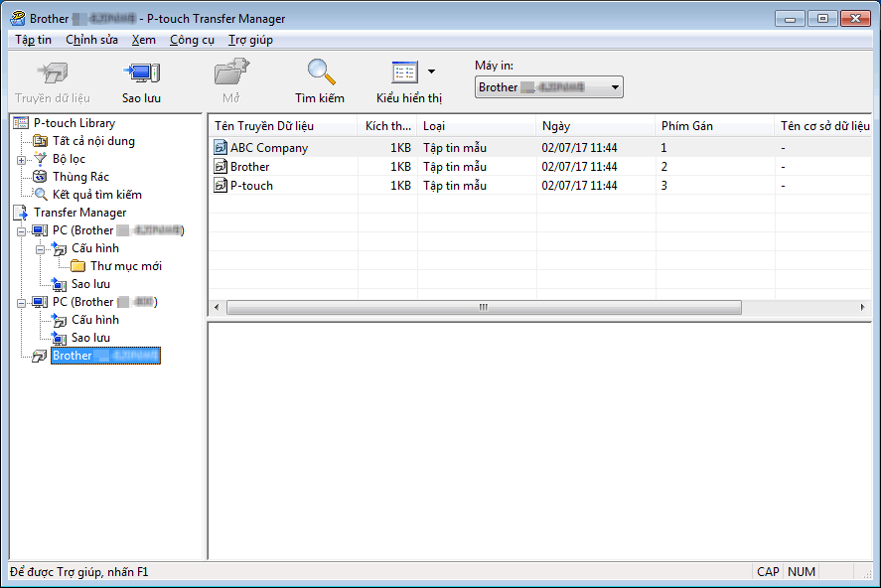The width and height of the screenshot is (881, 588).
Task: Open the Trợ giúp help menu
Action: (x=250, y=40)
